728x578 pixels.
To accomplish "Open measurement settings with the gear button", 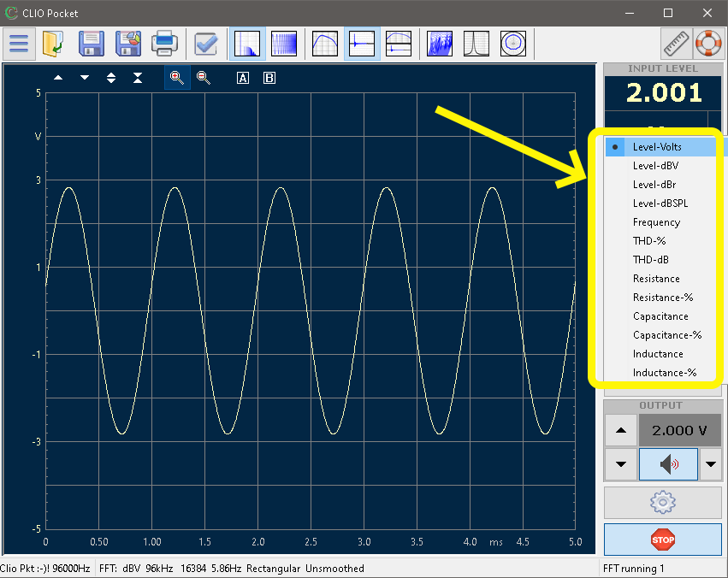I will (x=662, y=502).
